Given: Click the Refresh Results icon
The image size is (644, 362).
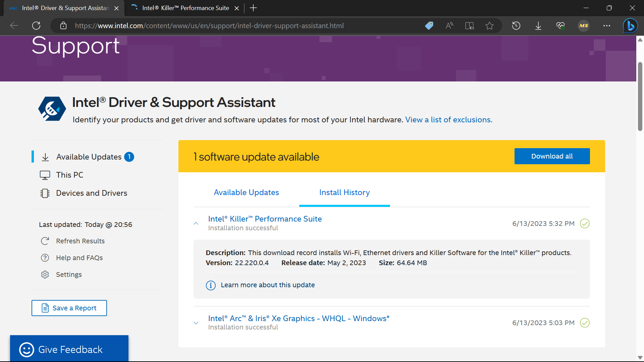Looking at the screenshot, I should coord(45,241).
